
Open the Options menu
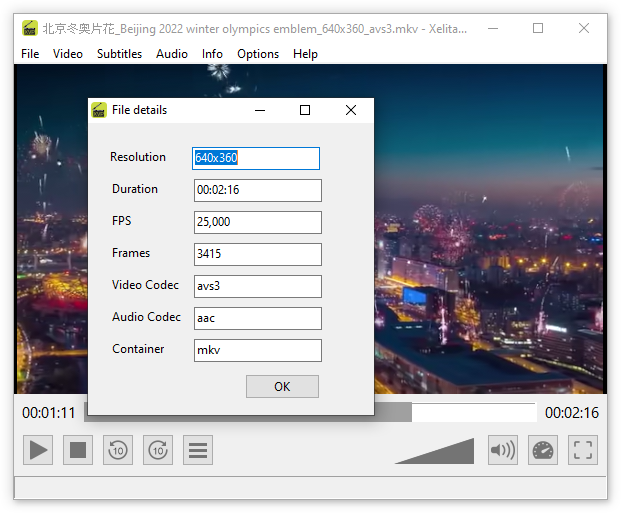(x=258, y=54)
